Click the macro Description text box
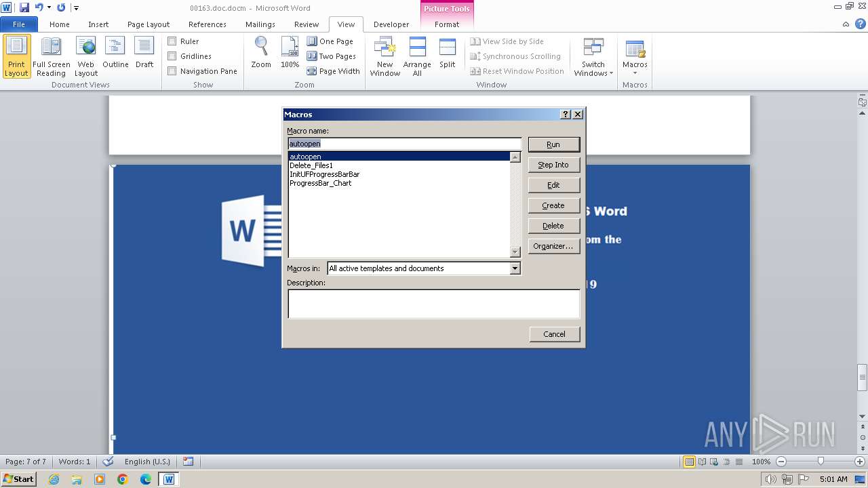 pos(434,304)
